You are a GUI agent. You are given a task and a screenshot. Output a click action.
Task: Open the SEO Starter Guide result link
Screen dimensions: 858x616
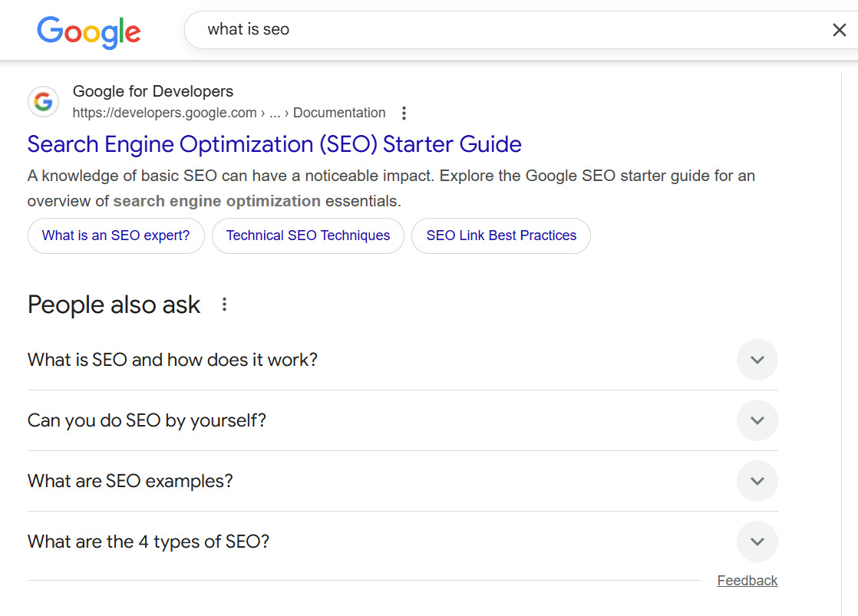(273, 143)
